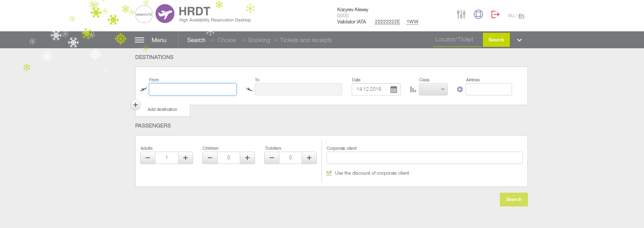Open the settings sliders icon
Screen dimensions: 644x228
(461, 14)
